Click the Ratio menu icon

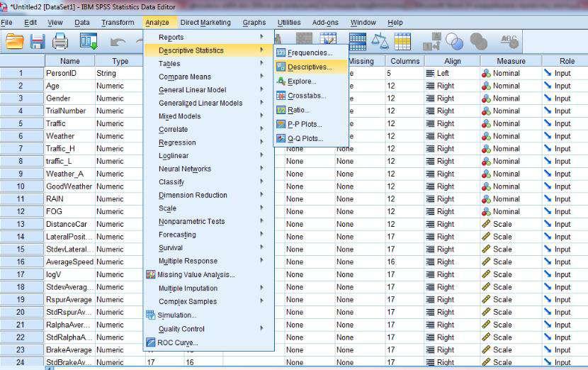[281, 110]
